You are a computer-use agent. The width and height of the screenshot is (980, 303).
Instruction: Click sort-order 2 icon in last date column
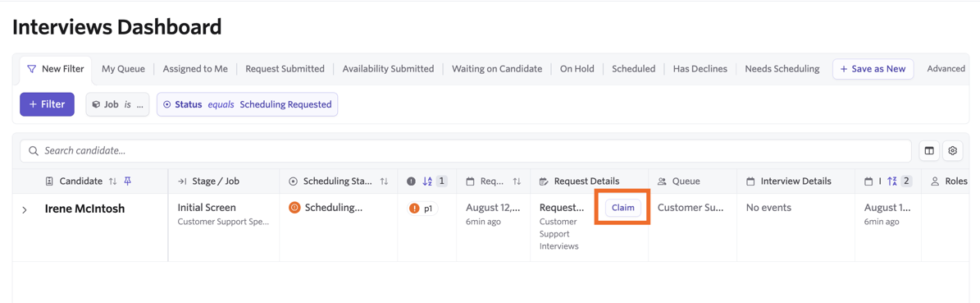point(892,181)
